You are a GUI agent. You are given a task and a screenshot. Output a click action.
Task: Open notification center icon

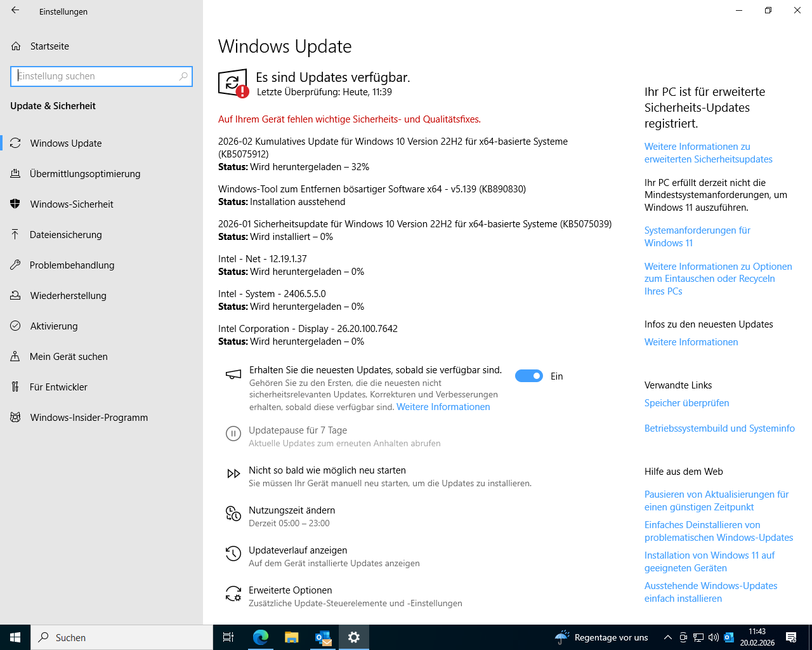[x=791, y=637]
